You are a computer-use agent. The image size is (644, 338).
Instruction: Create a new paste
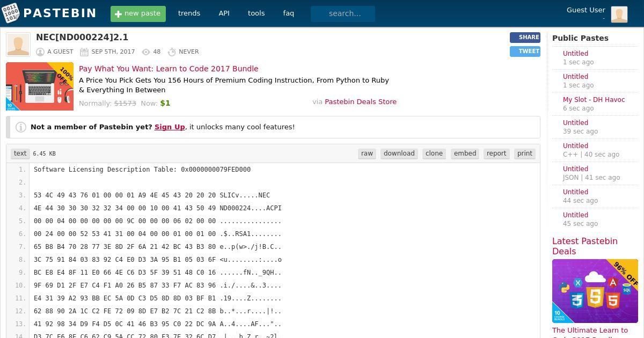[x=138, y=13]
